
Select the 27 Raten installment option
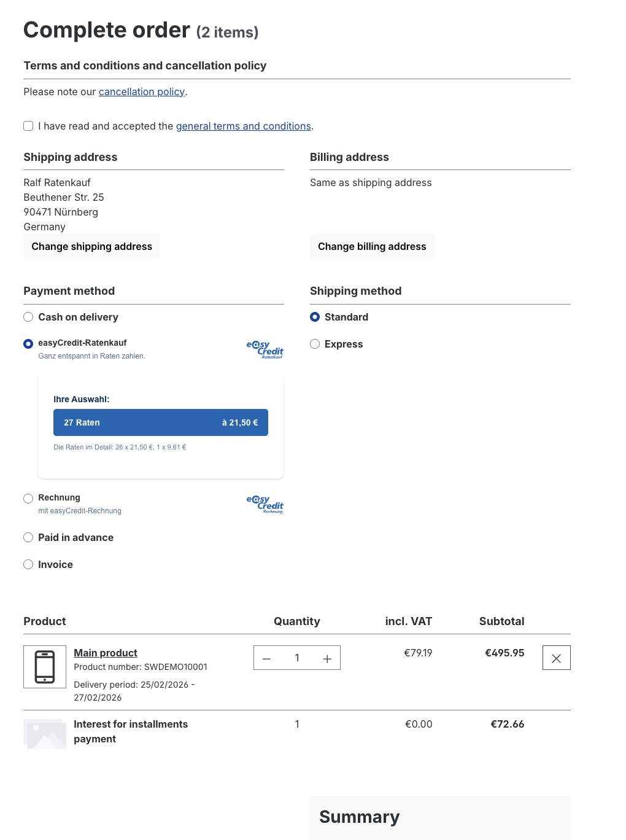160,422
